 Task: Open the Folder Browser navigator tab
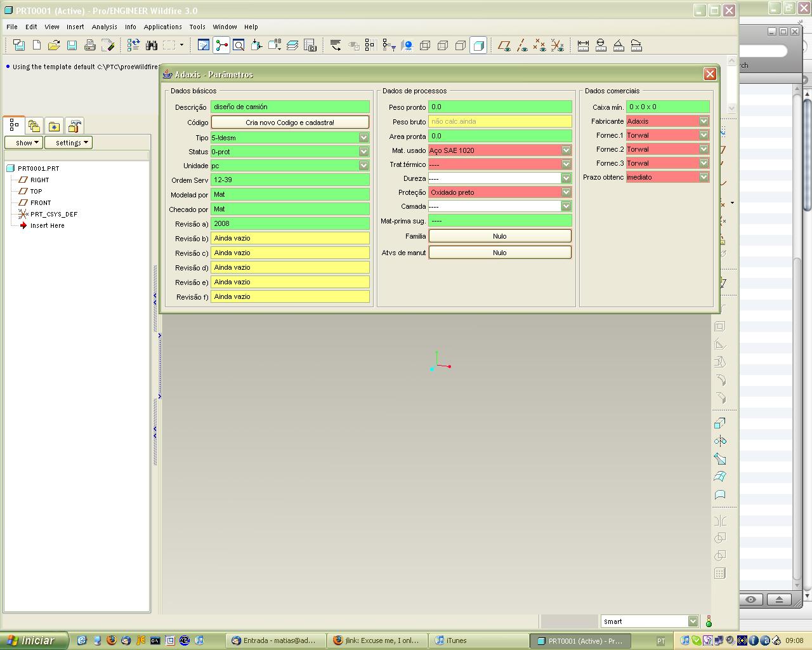tap(34, 126)
